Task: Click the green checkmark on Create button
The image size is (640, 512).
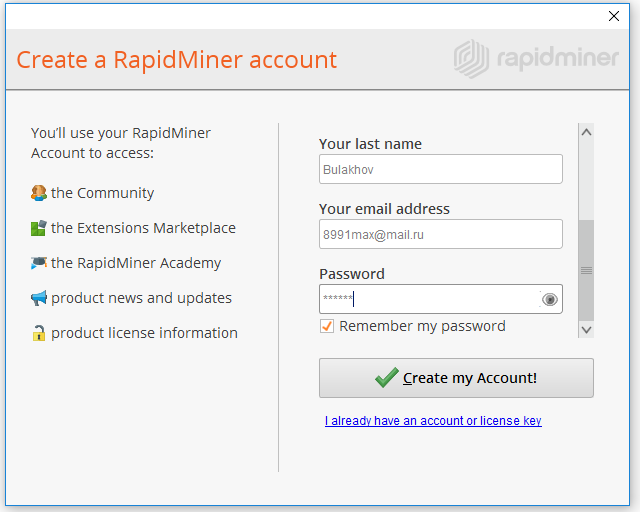Action: click(x=386, y=378)
